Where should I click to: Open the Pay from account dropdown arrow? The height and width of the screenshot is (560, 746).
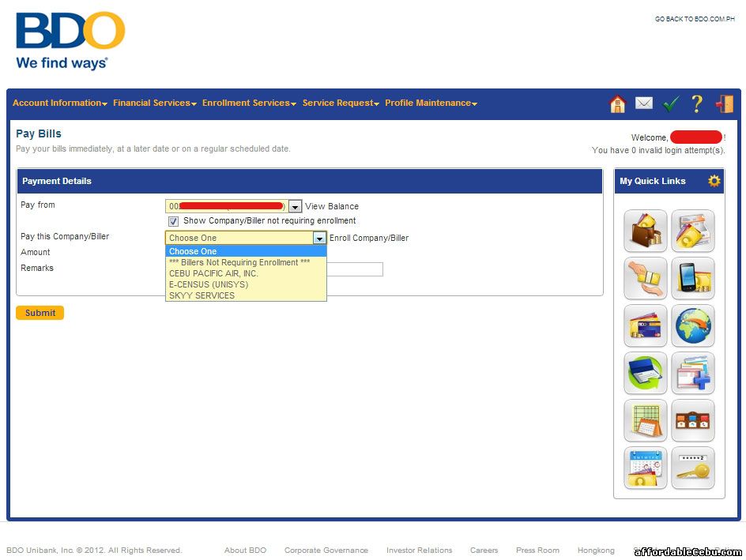(x=295, y=206)
